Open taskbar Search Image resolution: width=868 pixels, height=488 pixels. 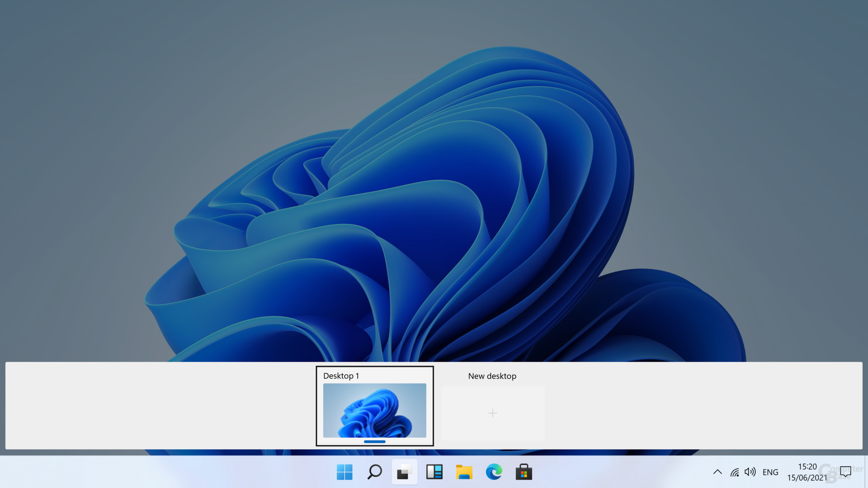point(374,472)
